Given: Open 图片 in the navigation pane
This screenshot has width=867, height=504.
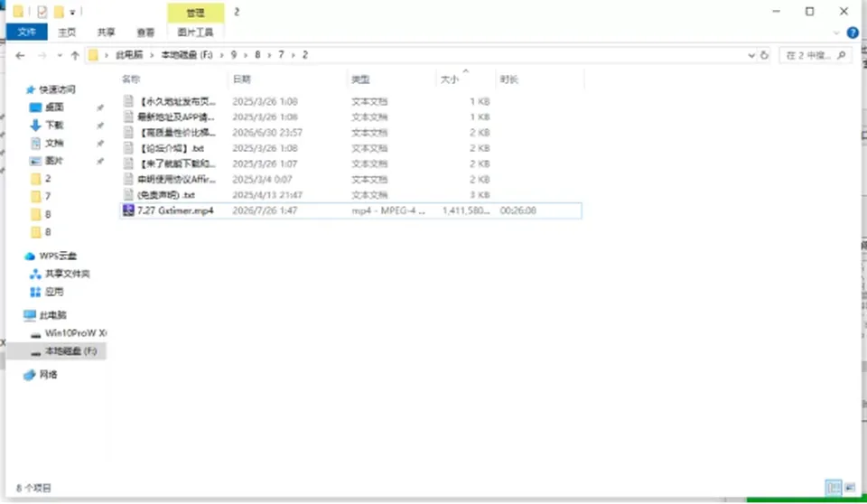Looking at the screenshot, I should (54, 161).
